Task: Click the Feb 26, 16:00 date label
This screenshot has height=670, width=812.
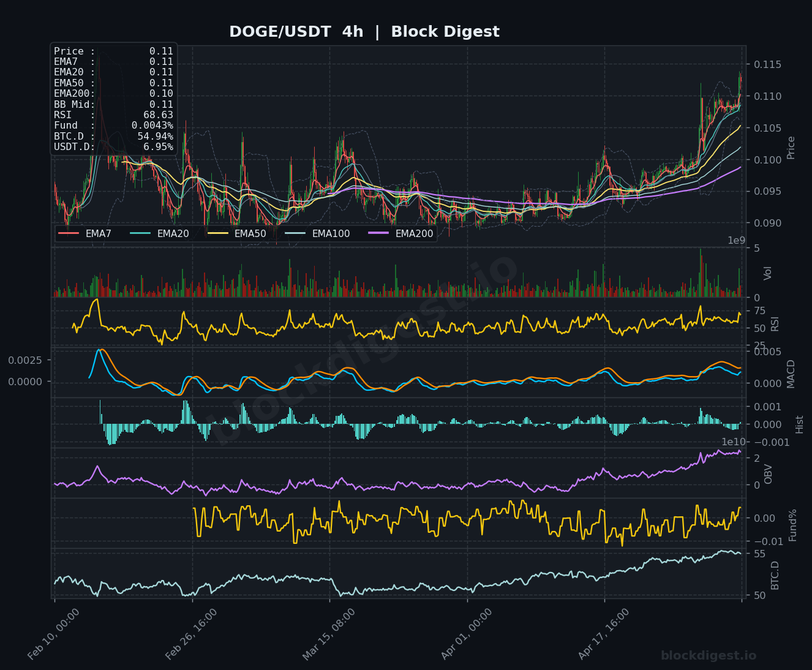Action: (192, 634)
